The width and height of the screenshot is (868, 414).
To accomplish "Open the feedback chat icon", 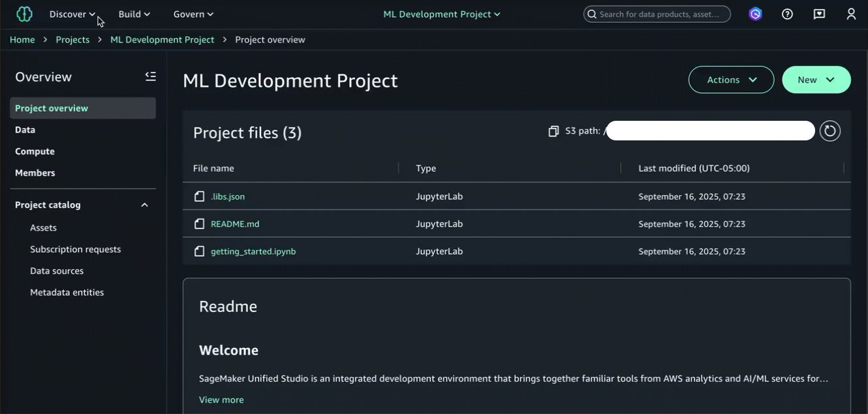I will pos(819,14).
